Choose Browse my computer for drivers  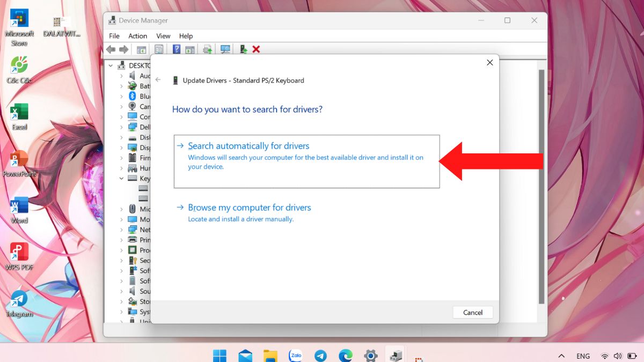click(x=244, y=212)
